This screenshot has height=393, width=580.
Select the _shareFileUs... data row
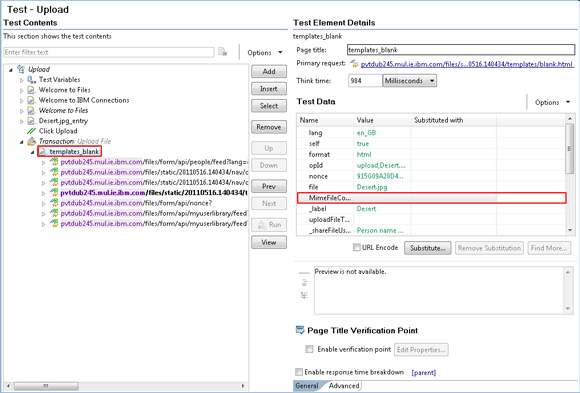click(x=431, y=231)
